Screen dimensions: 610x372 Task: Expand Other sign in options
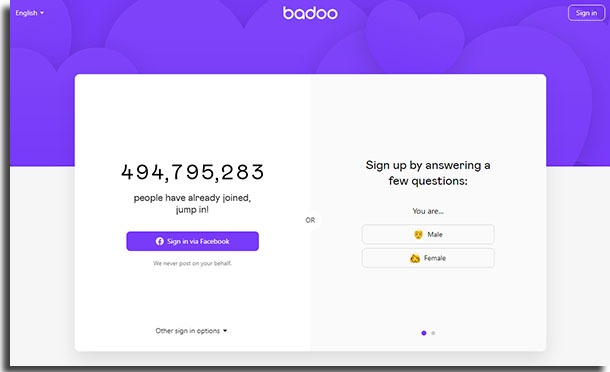(x=191, y=331)
